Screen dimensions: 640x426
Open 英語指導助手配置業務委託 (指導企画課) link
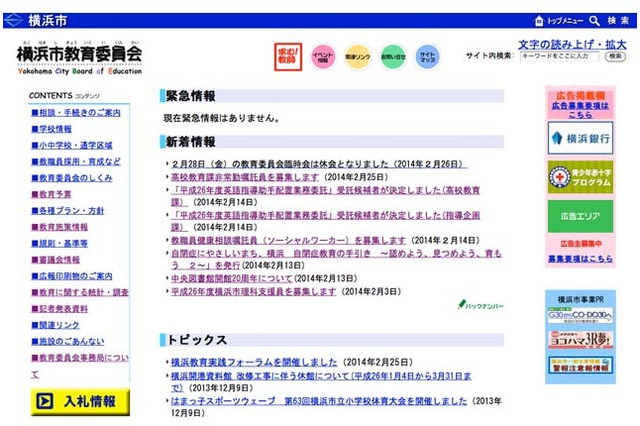pyautogui.click(x=325, y=215)
